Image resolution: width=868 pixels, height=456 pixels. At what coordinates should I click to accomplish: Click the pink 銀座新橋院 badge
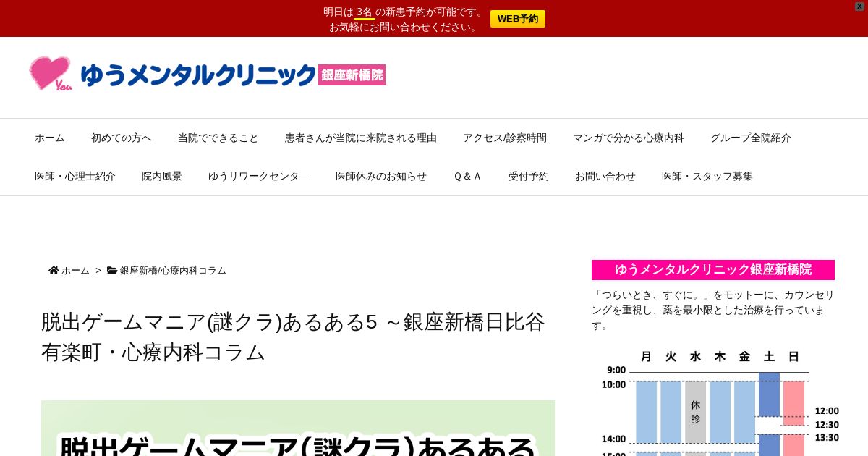352,75
